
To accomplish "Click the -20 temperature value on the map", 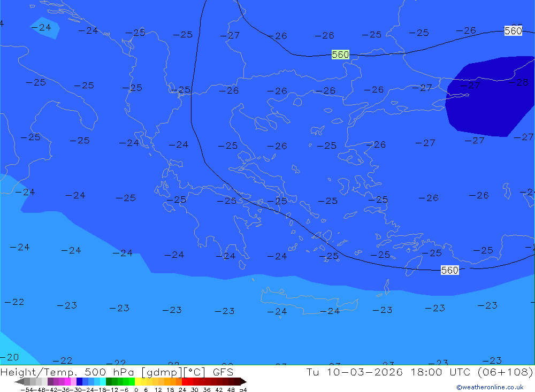I will (x=9, y=357).
